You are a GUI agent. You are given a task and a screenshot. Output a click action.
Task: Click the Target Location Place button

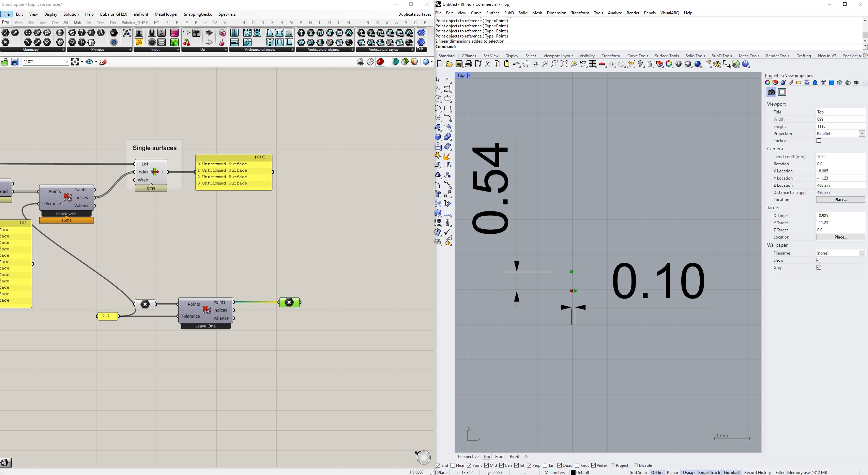pos(840,237)
